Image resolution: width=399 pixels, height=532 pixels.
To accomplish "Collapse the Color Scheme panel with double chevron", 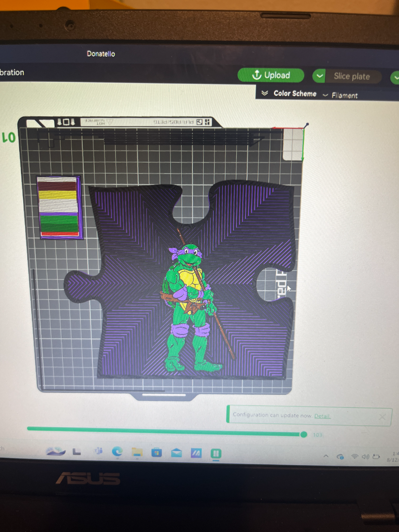I will point(265,93).
